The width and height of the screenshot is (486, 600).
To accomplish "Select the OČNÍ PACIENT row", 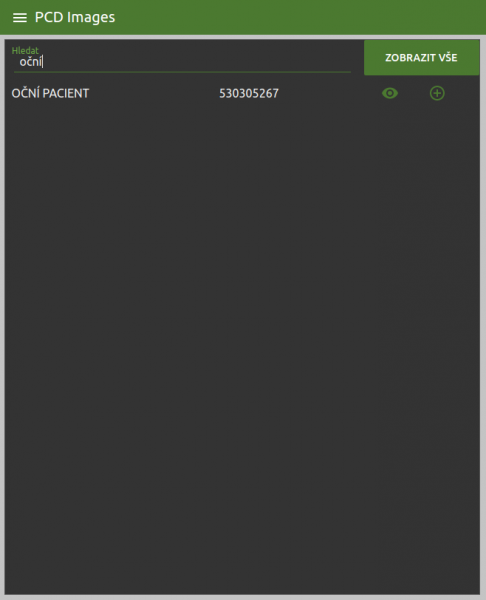I will 242,93.
